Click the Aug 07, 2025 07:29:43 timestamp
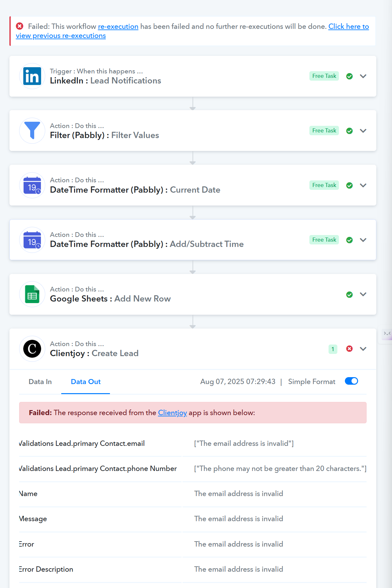Screen dimensions: 392x588 [x=238, y=382]
